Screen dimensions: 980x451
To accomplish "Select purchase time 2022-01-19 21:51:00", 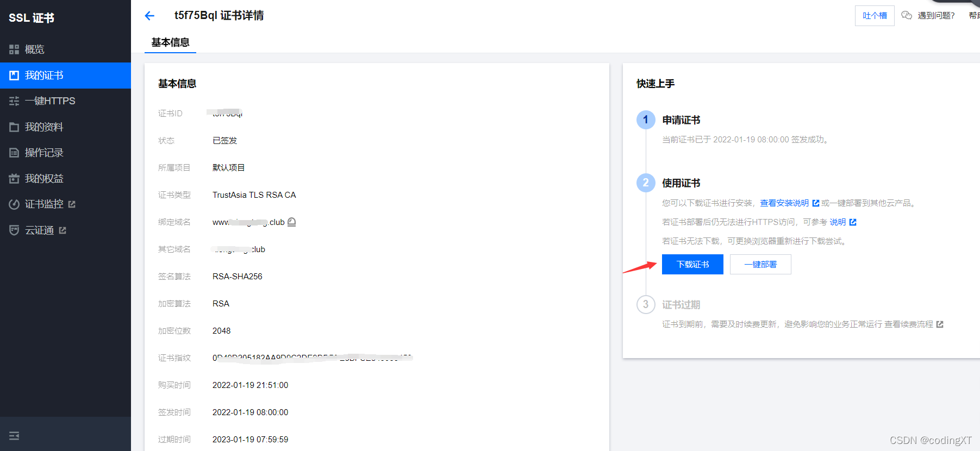I will (x=251, y=385).
